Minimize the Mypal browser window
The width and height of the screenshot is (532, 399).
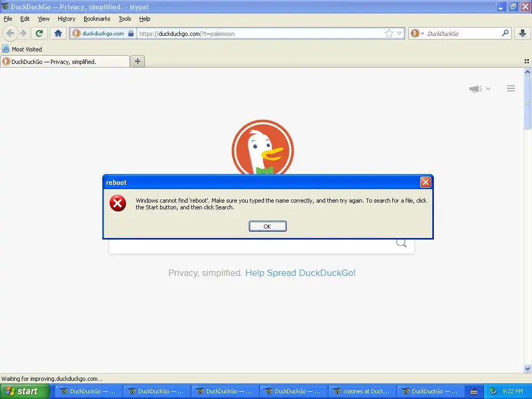pyautogui.click(x=501, y=7)
